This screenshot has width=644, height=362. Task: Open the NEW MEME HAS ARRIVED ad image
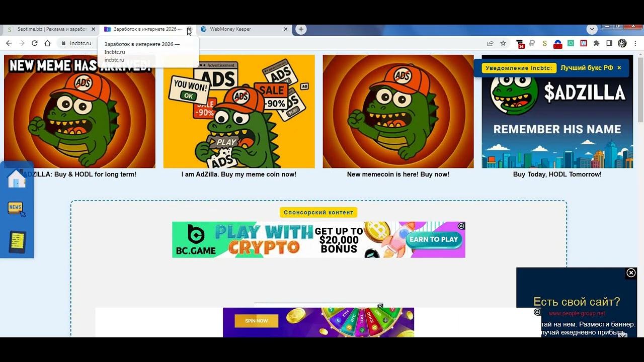click(x=79, y=111)
